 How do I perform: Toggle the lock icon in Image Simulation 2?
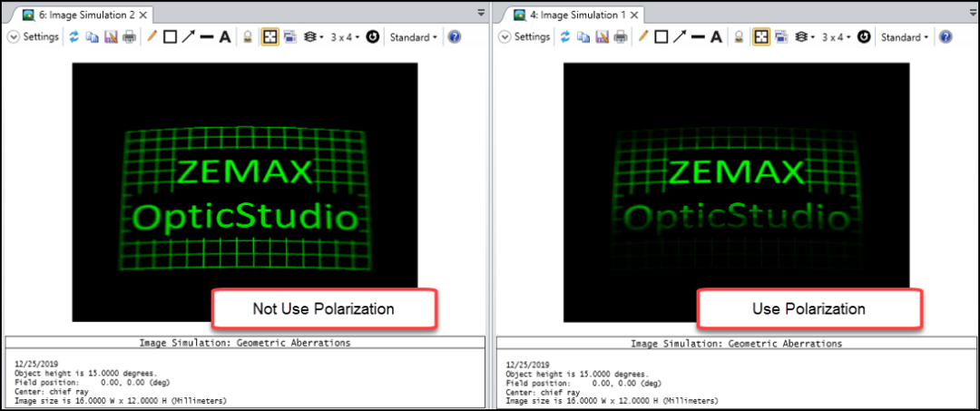tap(247, 37)
